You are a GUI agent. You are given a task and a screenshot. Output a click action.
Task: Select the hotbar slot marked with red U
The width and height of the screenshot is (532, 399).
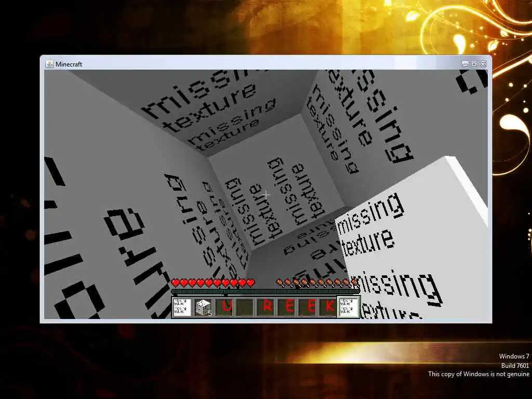pos(224,308)
